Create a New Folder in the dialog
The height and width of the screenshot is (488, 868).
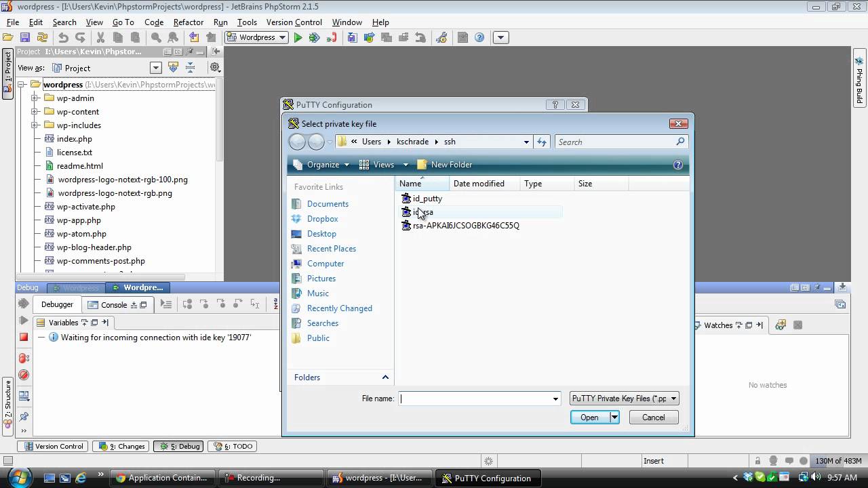coord(444,165)
